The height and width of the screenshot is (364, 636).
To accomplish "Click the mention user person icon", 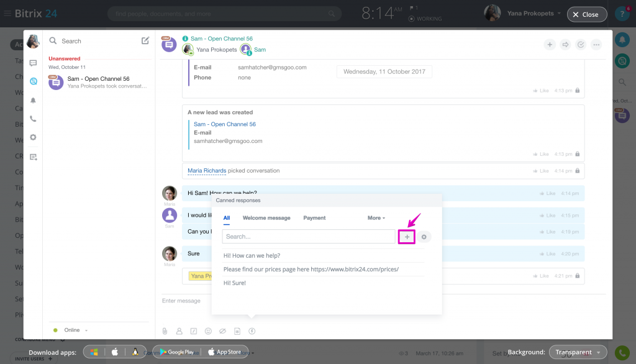I will [x=179, y=331].
